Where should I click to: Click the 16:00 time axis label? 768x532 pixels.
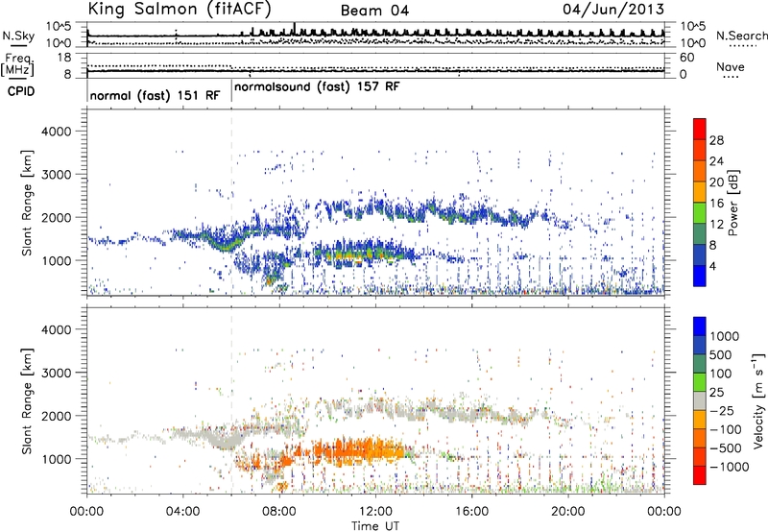click(x=471, y=512)
